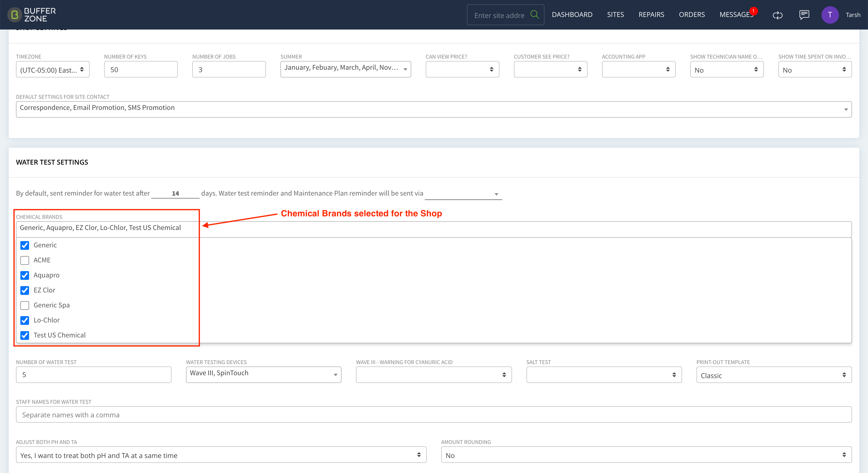The image size is (868, 473).
Task: Open the DASHBOARD menu
Action: coord(572,15)
